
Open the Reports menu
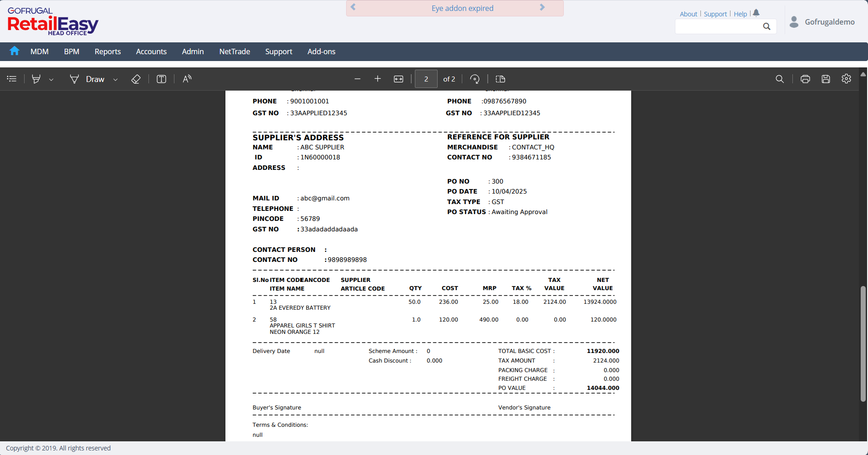pyautogui.click(x=107, y=51)
